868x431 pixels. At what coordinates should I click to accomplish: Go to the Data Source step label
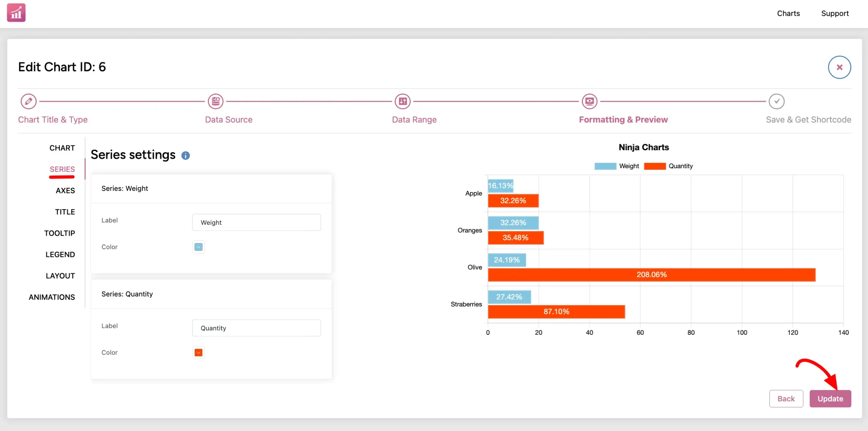click(x=229, y=120)
